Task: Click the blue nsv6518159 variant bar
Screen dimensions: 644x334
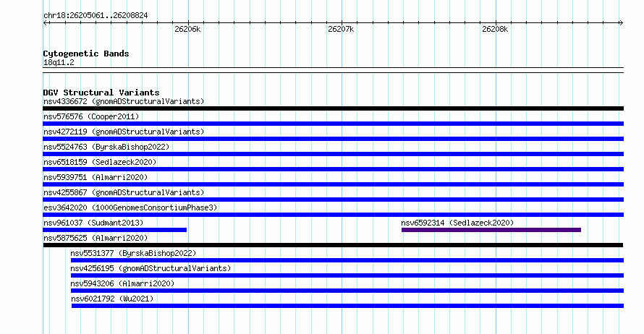Action: point(333,169)
